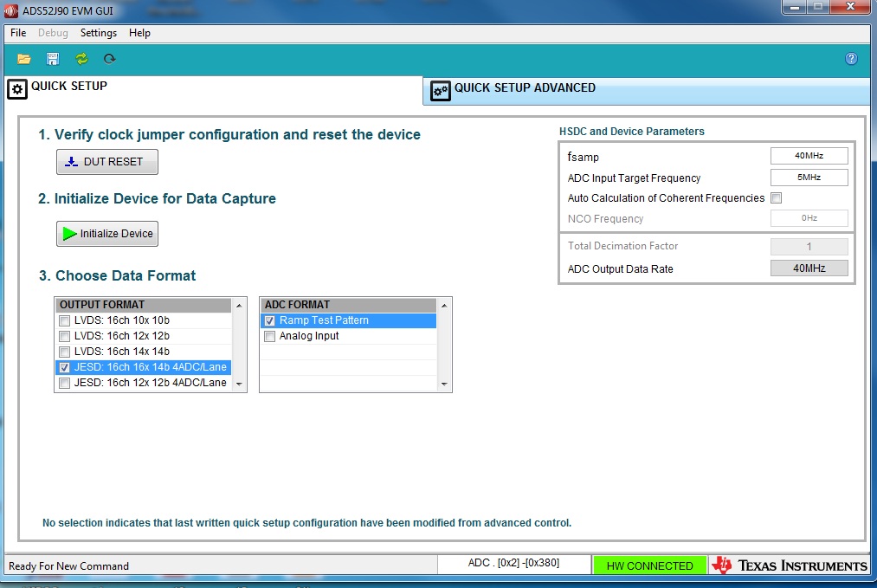Enable Auto Calculation of Coherent Frequencies

[x=777, y=198]
